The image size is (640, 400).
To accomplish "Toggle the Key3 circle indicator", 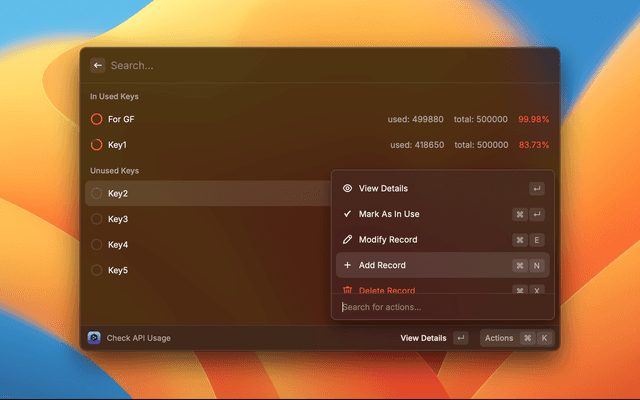I will tap(97, 219).
